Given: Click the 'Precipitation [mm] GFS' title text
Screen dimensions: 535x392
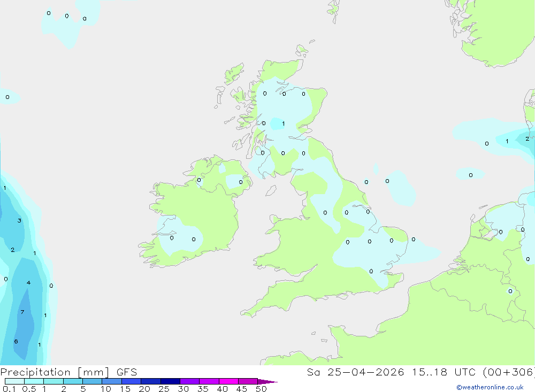Looking at the screenshot, I should (68, 372).
